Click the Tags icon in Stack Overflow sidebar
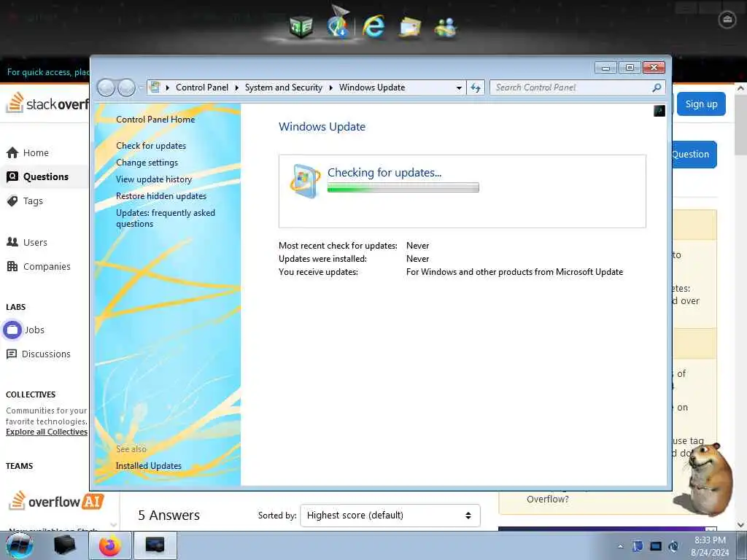Screen dimensions: 747x560 [12, 201]
